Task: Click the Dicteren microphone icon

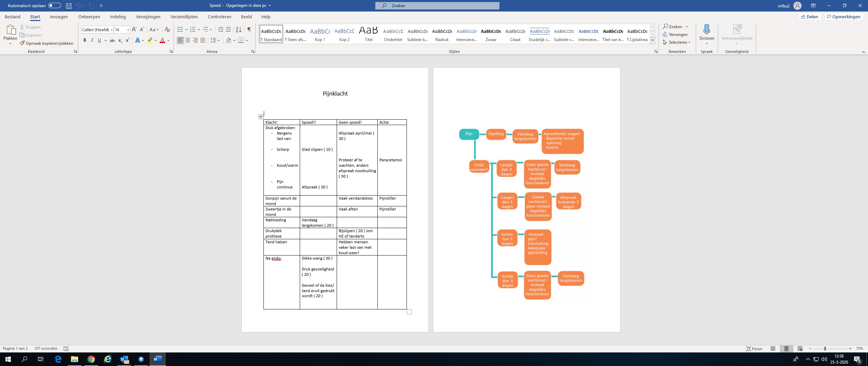Action: click(x=707, y=29)
